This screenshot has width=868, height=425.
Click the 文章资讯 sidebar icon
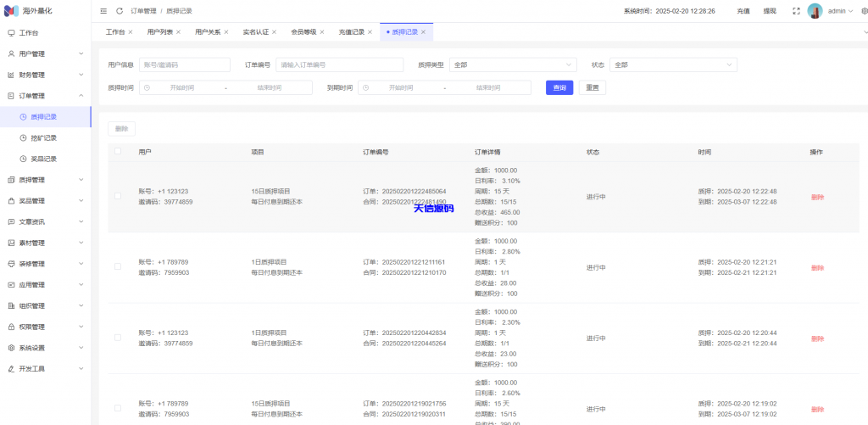coord(11,221)
